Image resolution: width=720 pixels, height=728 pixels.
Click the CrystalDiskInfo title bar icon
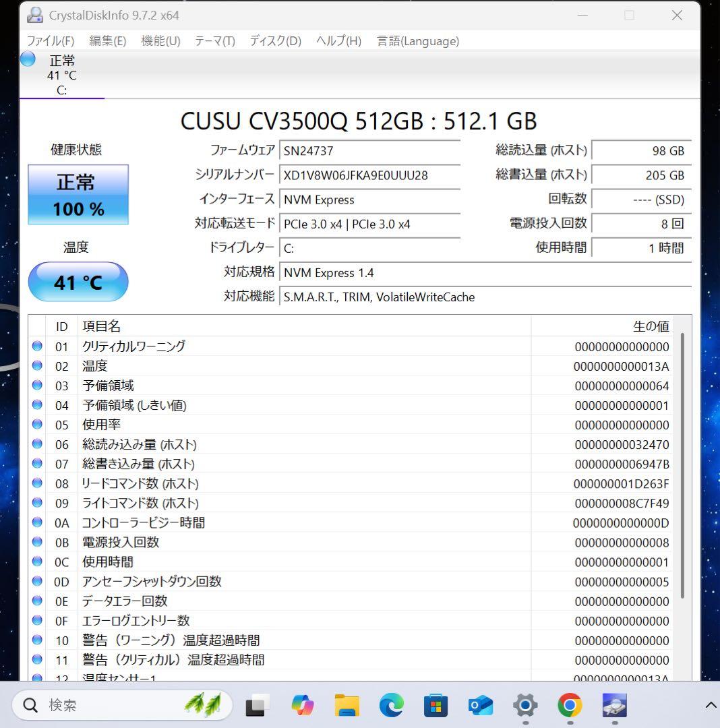pyautogui.click(x=35, y=16)
